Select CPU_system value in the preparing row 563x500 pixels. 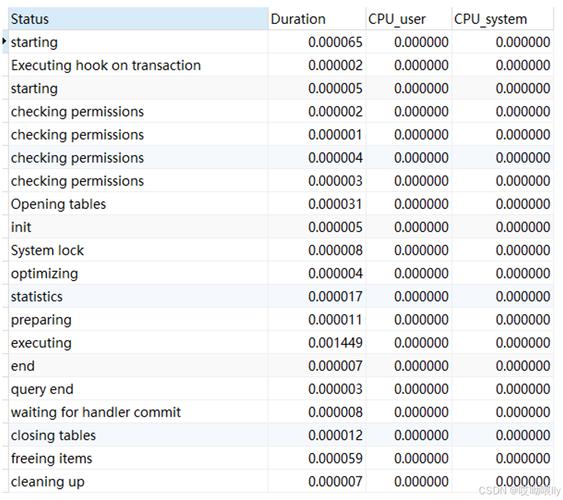click(523, 320)
